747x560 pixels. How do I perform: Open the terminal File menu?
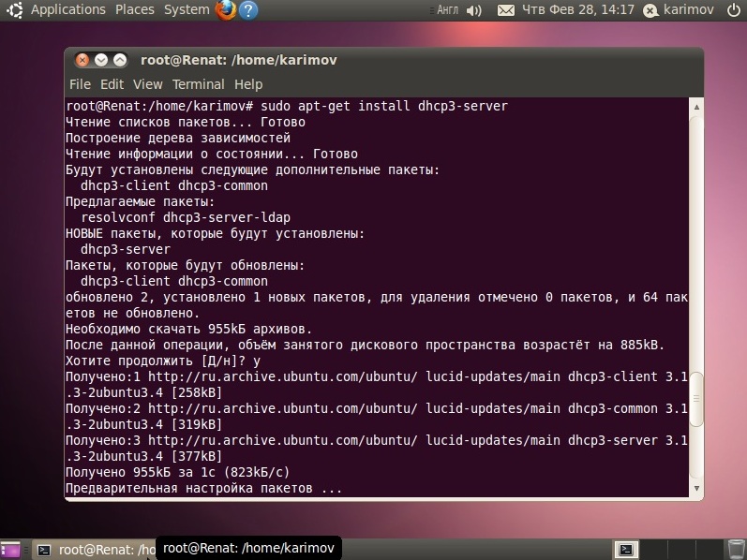tap(80, 84)
